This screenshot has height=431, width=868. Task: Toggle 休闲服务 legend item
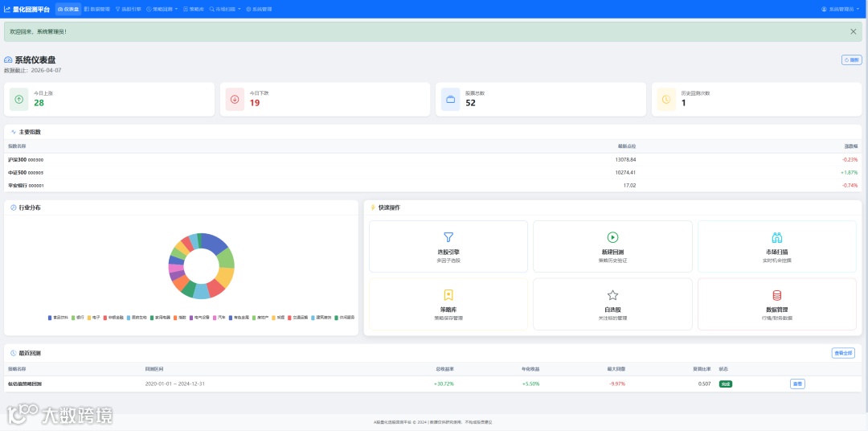click(x=344, y=318)
